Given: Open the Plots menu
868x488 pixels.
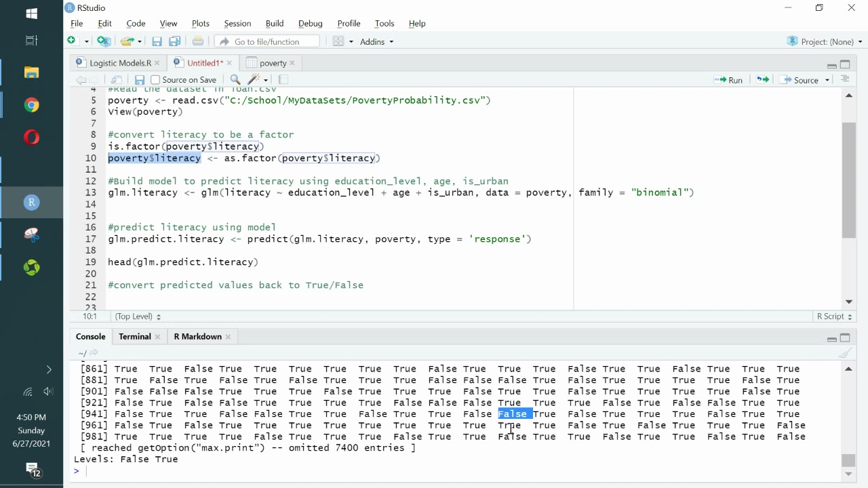Looking at the screenshot, I should click(x=200, y=23).
